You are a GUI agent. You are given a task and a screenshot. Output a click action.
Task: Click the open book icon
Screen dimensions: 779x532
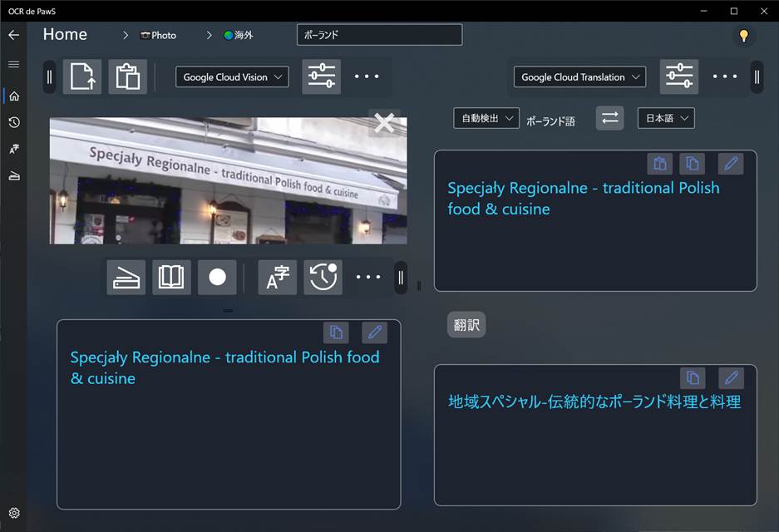pyautogui.click(x=171, y=278)
